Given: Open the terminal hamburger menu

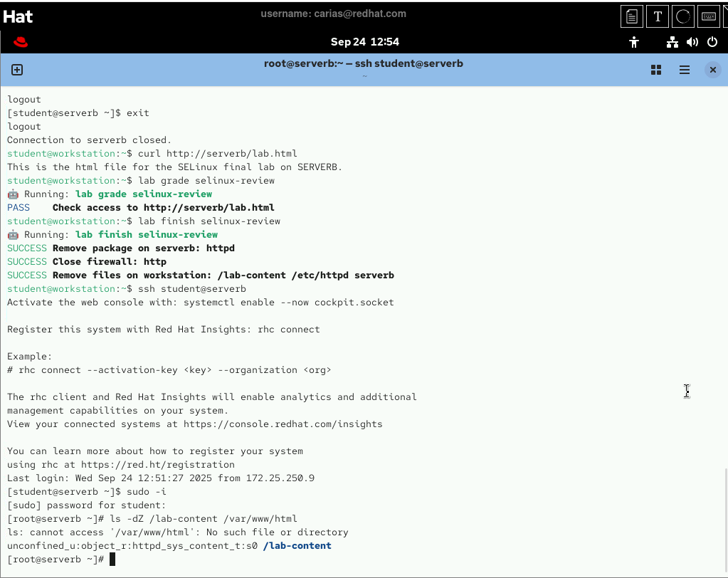Looking at the screenshot, I should 685,70.
